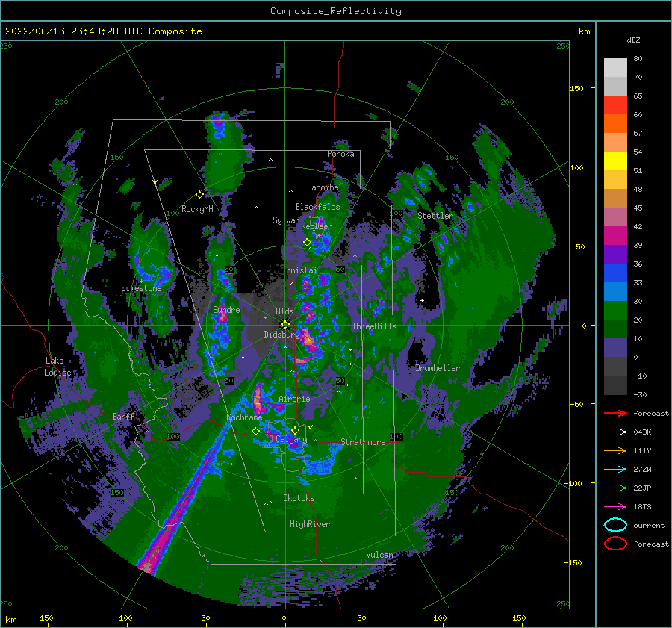Click the red forecast ellipse icon
Image resolution: width=672 pixels, height=628 pixels.
tap(615, 544)
